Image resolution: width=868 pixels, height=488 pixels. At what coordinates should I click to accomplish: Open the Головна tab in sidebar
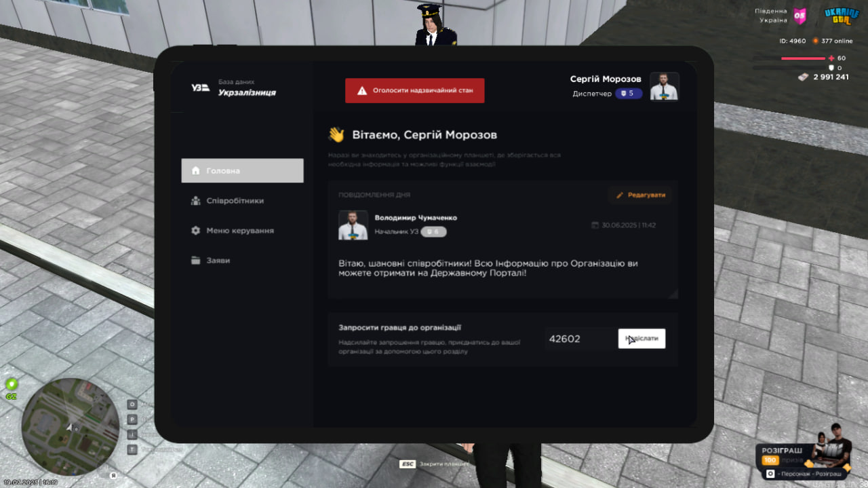pyautogui.click(x=242, y=170)
